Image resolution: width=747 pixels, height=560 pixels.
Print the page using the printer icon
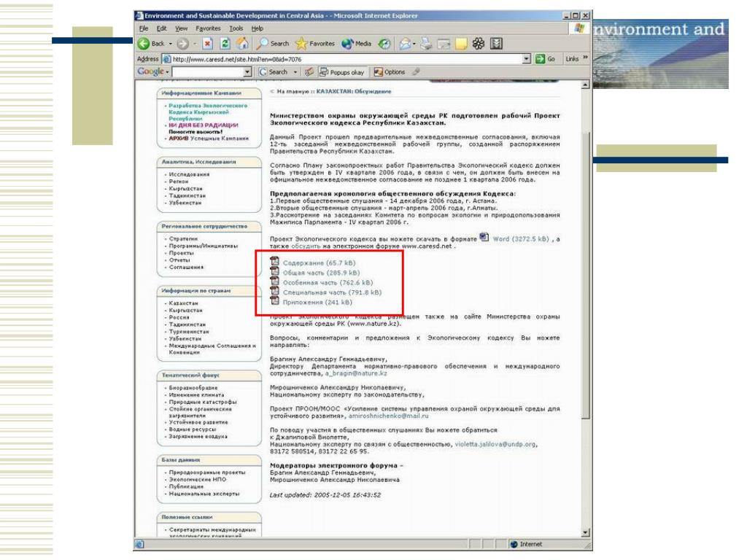point(426,44)
